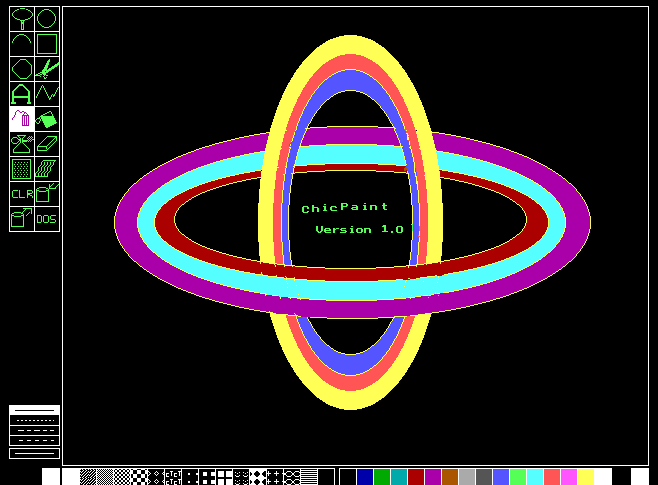Screen dimensions: 658x485
Task: Choose the yellow color swatch
Action: tap(586, 477)
